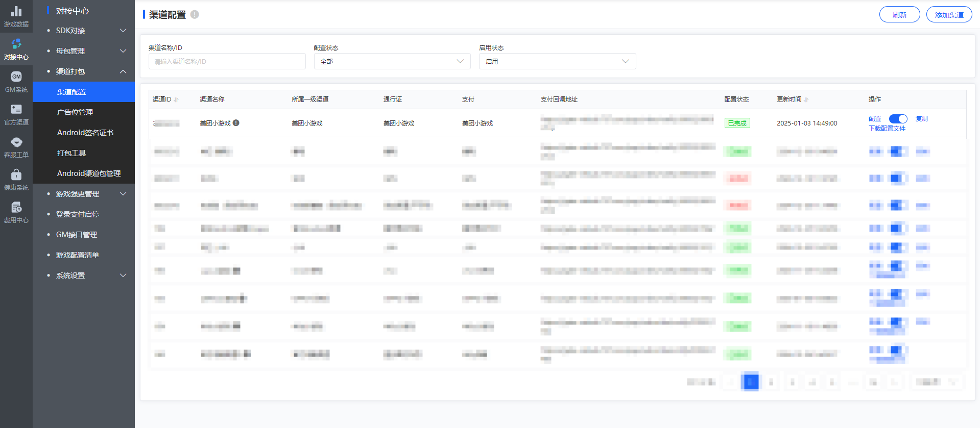Open the 官方渠道 sidebar icon
Viewport: 980px width, 428px height.
(x=16, y=114)
